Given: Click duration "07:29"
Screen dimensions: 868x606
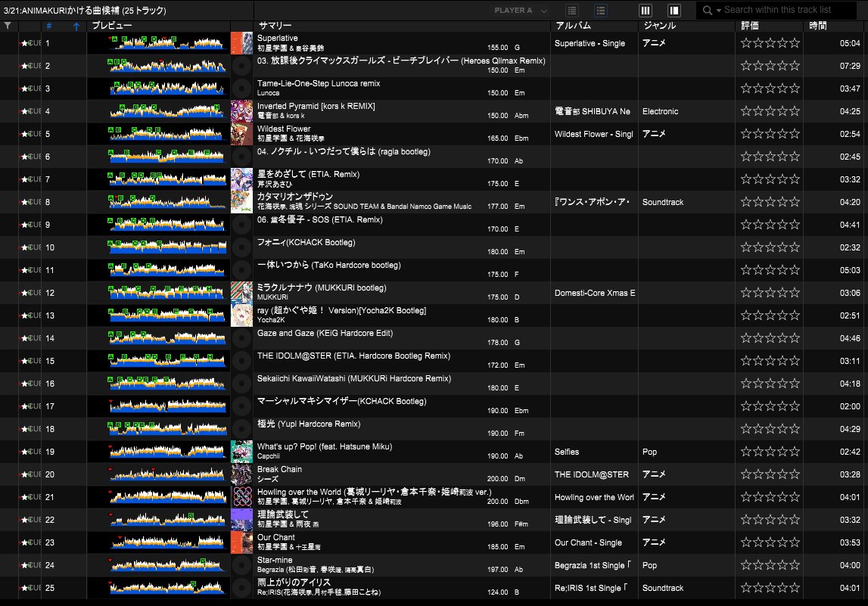Looking at the screenshot, I should pyautogui.click(x=850, y=66).
